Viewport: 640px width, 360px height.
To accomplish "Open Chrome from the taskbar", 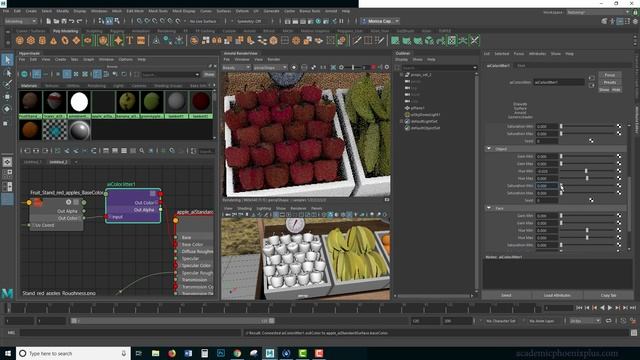I will (237, 353).
